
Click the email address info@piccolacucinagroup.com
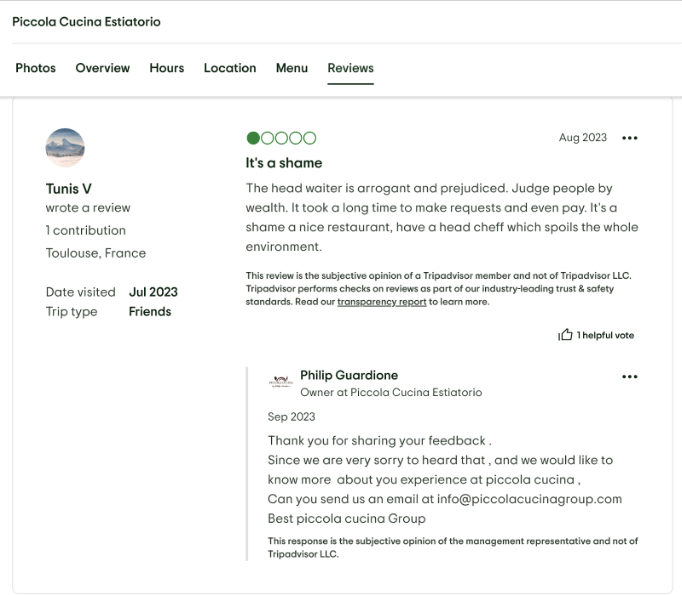click(x=529, y=499)
